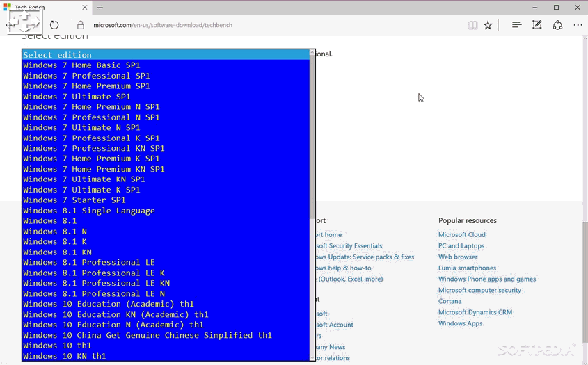Image resolution: width=588 pixels, height=365 pixels.
Task: Open Windows Phone apps and games link
Action: coord(487,279)
